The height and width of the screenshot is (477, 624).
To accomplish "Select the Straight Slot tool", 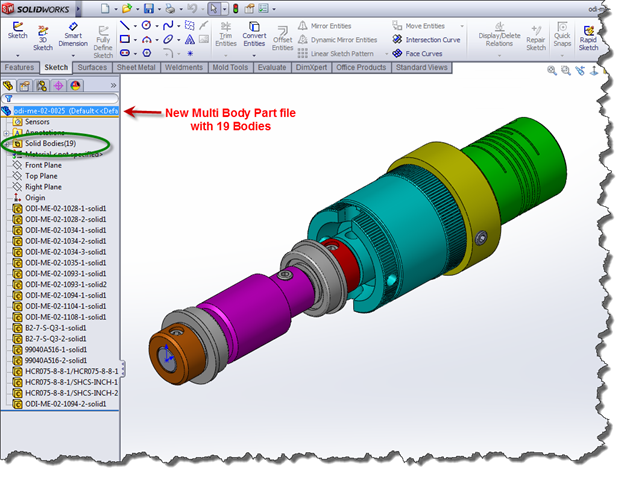I will click(125, 53).
